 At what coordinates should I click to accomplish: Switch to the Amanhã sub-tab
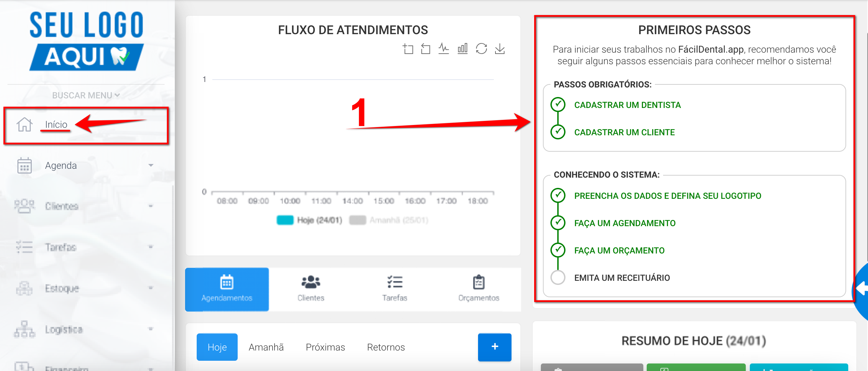(x=266, y=347)
